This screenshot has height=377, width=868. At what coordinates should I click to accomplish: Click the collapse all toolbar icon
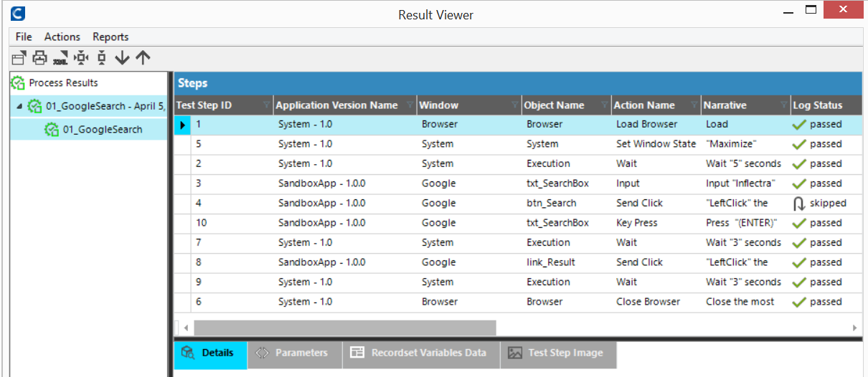pyautogui.click(x=101, y=58)
